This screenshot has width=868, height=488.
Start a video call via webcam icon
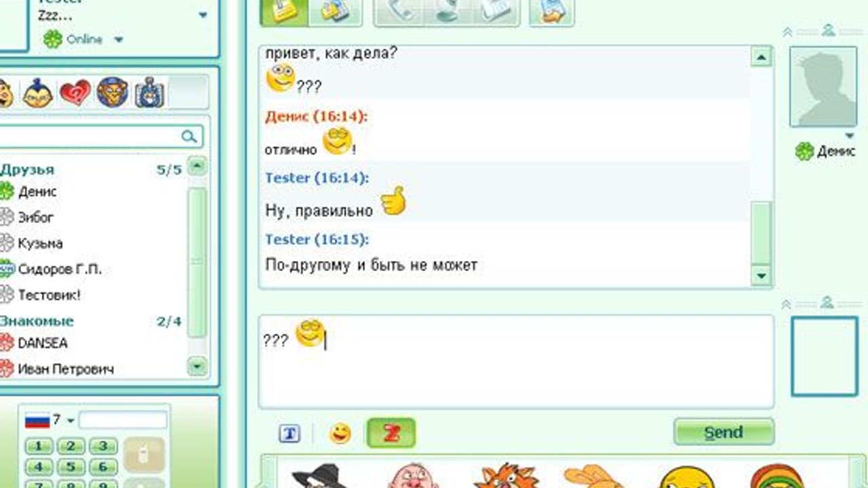pos(448,12)
